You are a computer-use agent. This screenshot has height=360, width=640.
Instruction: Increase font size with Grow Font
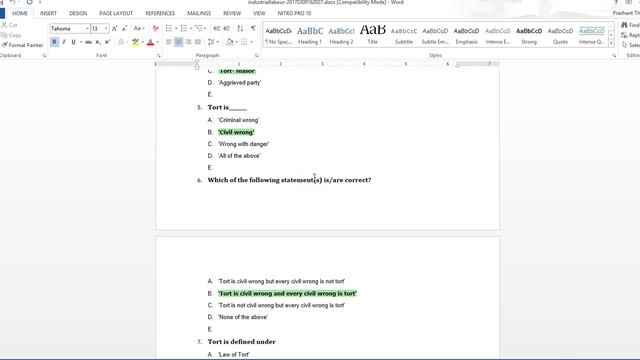point(115,29)
